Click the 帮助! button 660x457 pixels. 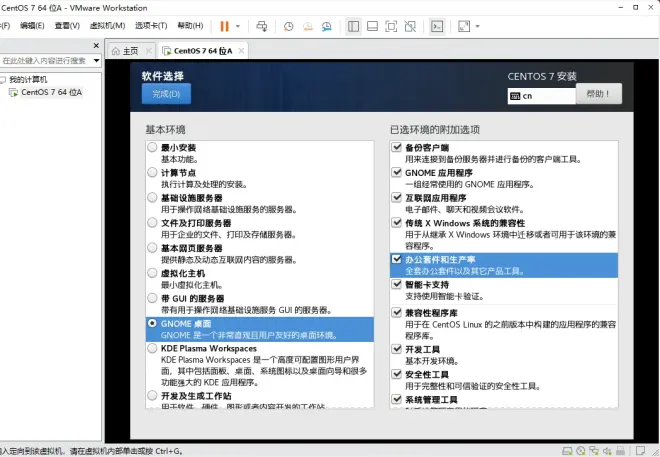coord(599,93)
